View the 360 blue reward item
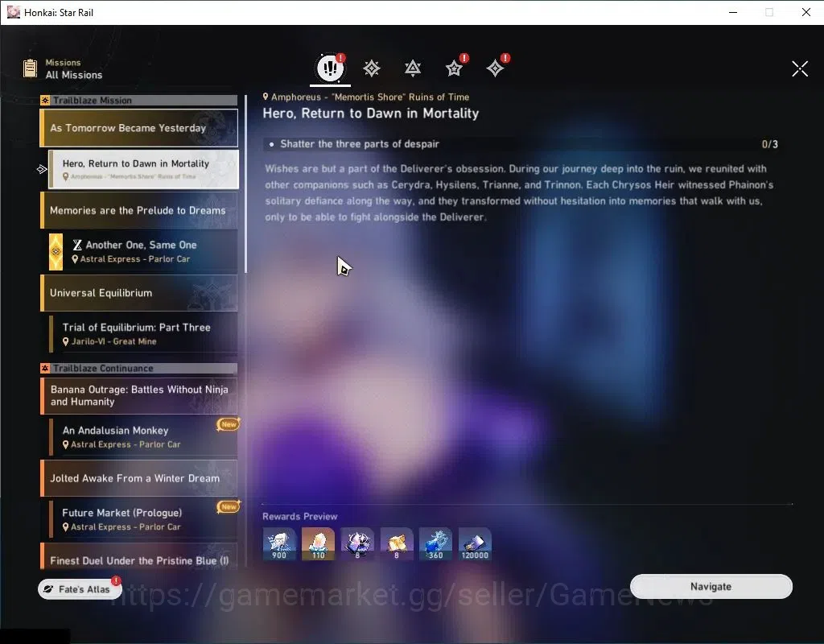824x644 pixels. (x=435, y=543)
